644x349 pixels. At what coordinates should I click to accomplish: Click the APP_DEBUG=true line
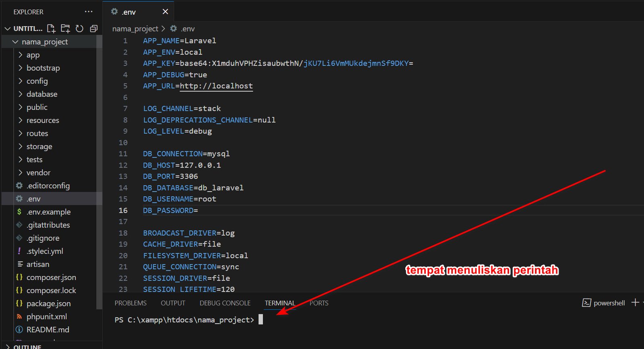pos(175,74)
